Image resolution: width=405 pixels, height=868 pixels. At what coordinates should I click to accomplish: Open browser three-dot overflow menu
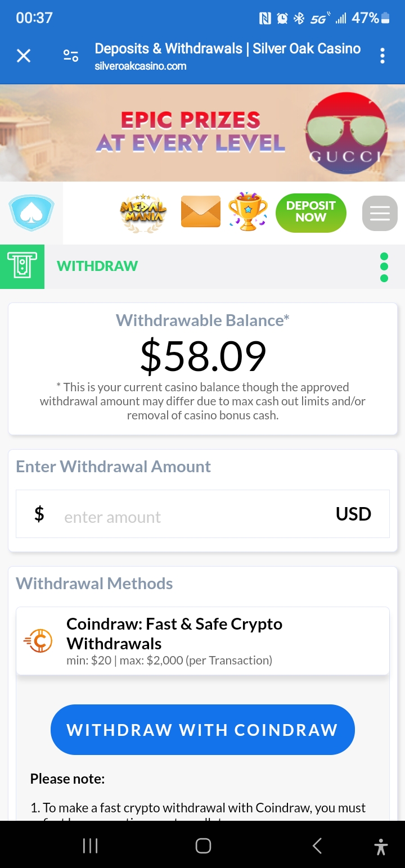coord(382,56)
